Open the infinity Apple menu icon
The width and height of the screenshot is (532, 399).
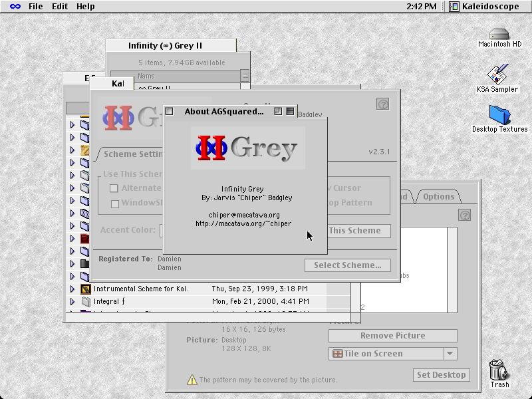(x=15, y=7)
